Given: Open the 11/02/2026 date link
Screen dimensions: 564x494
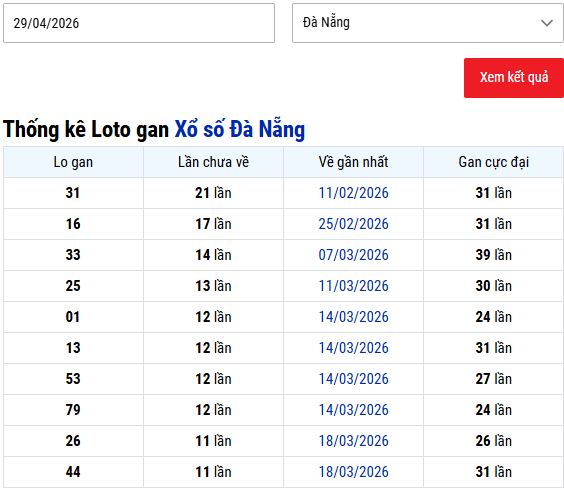Looking at the screenshot, I should (x=354, y=193).
